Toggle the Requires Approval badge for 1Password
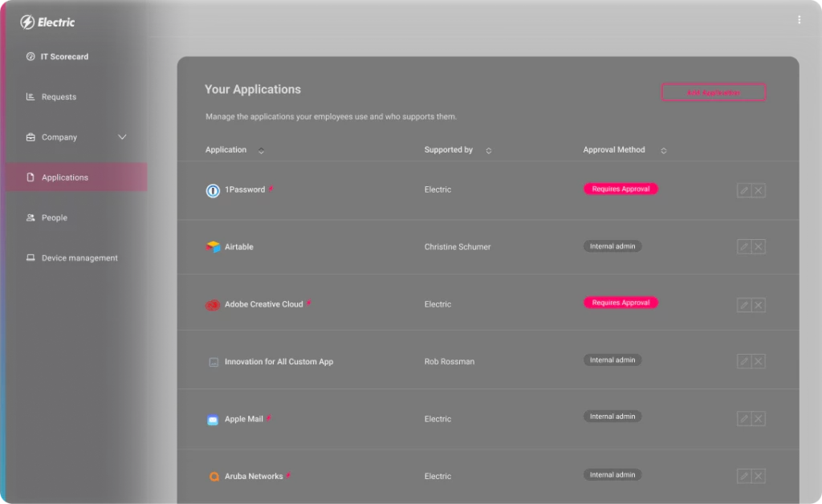 click(x=621, y=188)
